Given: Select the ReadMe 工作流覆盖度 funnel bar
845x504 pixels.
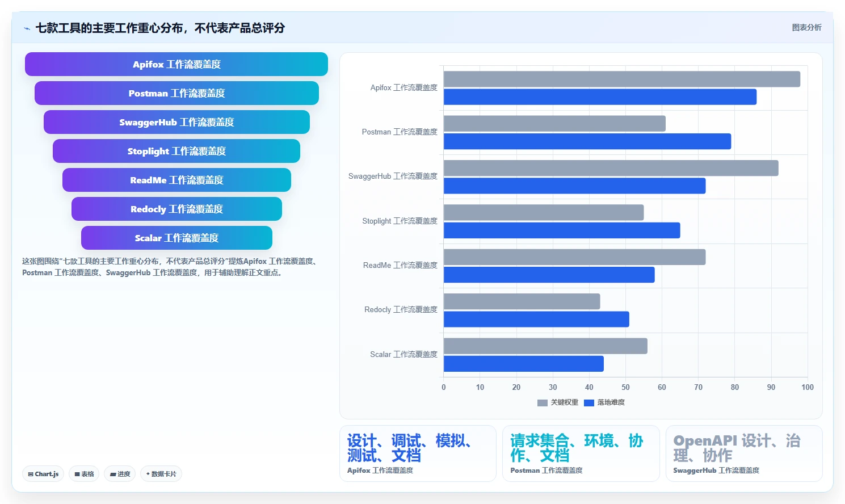Looking at the screenshot, I should pyautogui.click(x=176, y=180).
